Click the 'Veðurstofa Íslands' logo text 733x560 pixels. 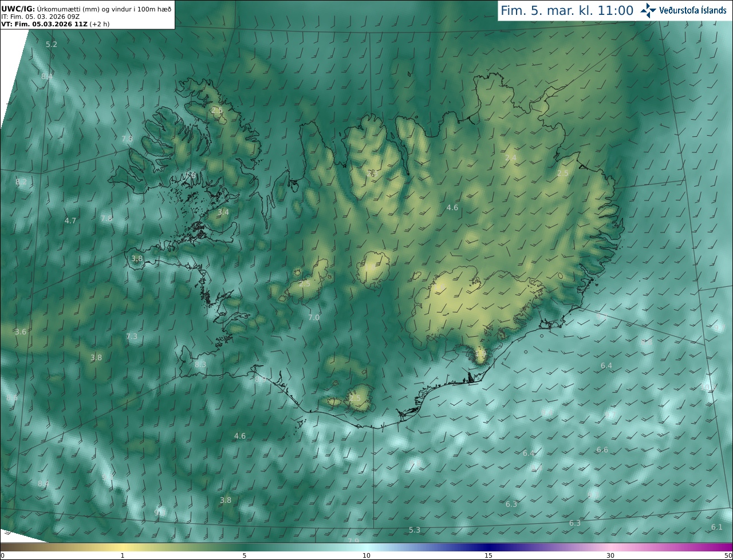(693, 10)
